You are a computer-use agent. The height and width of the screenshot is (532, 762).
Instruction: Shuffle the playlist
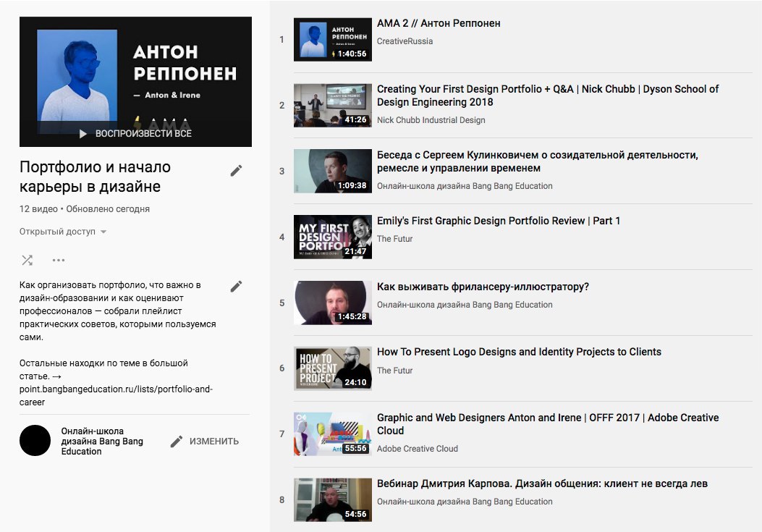click(x=27, y=260)
